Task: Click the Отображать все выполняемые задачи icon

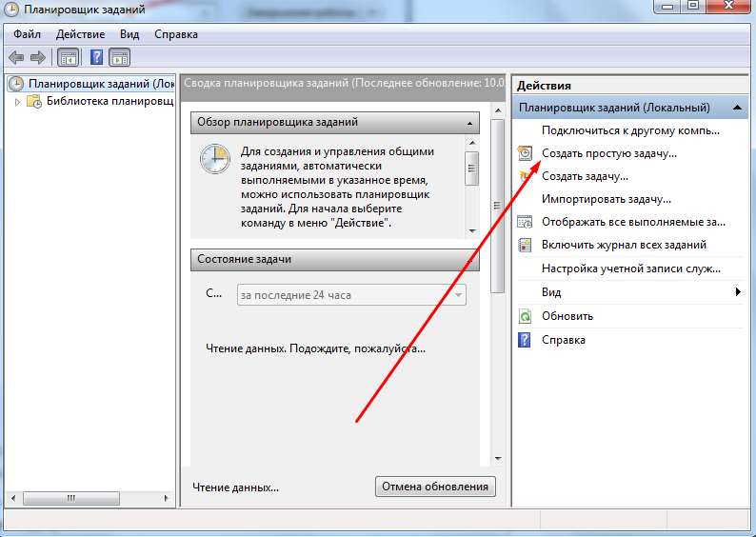Action: coord(525,222)
